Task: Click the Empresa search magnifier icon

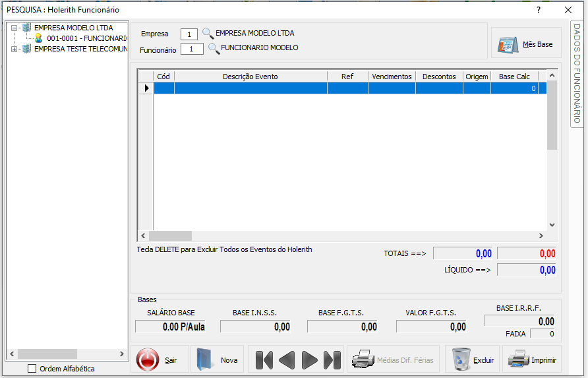Action: click(208, 34)
